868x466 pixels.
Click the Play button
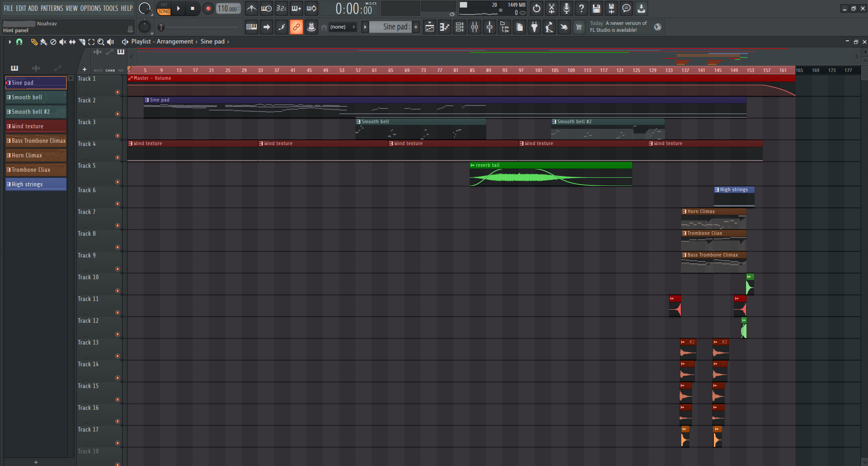tap(179, 8)
